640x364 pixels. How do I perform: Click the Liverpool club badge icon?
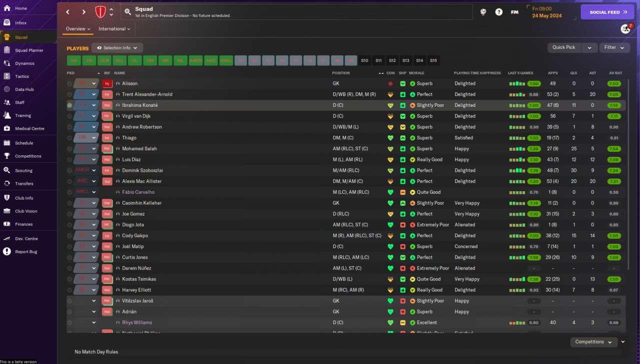pos(100,12)
